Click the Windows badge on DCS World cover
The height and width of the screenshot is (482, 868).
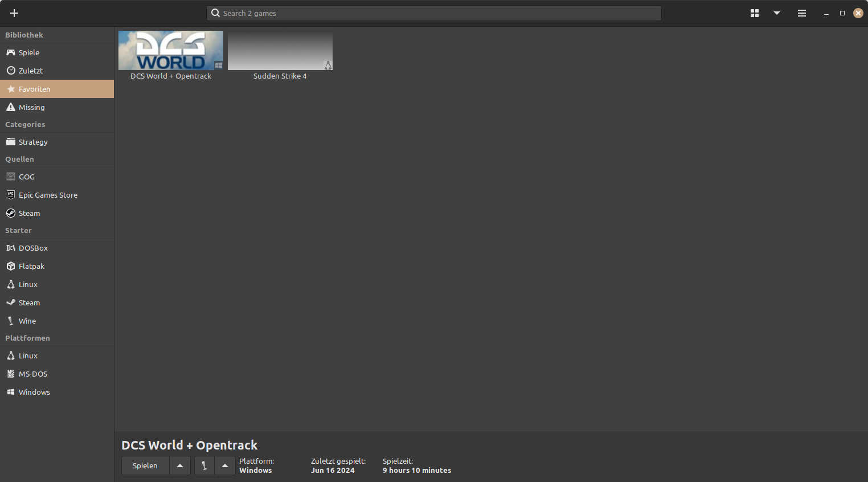(219, 66)
